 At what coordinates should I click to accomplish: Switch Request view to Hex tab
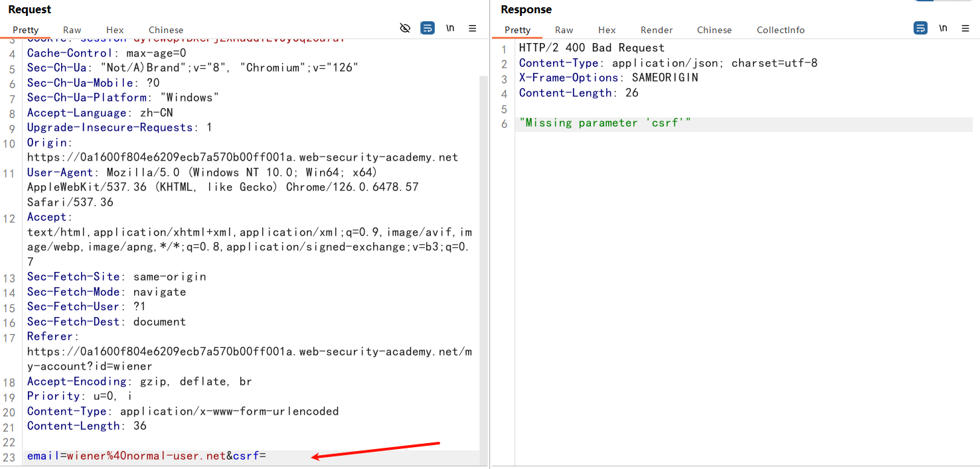point(115,30)
